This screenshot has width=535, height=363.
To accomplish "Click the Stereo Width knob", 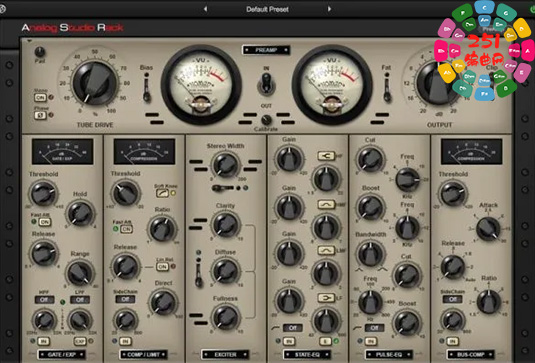I will (226, 165).
